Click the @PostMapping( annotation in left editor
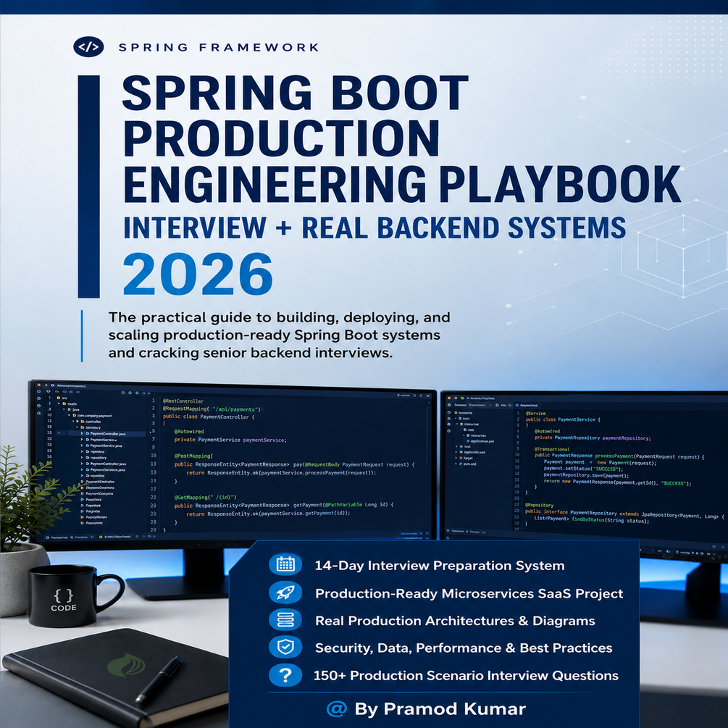 point(193,456)
